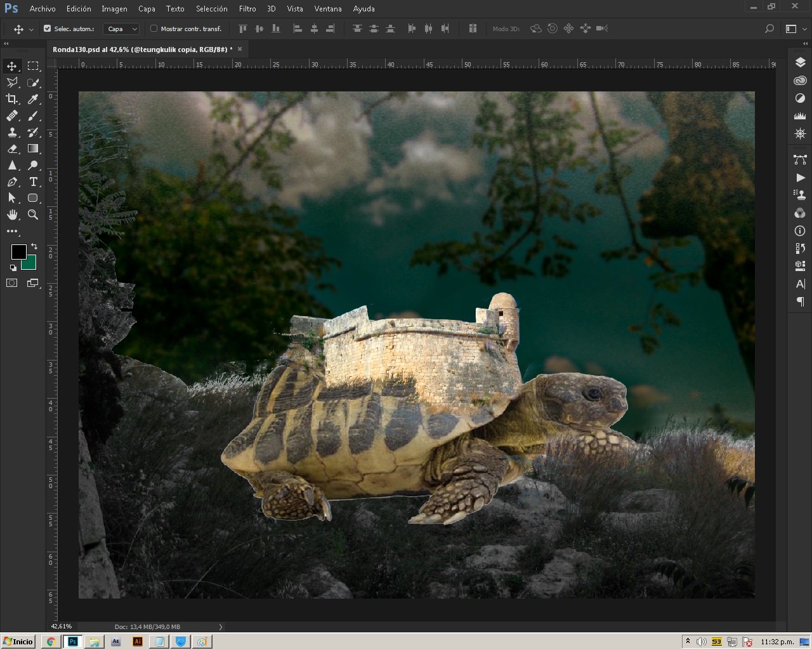Select the Healing Brush tool
This screenshot has height=650, width=812.
coord(12,116)
